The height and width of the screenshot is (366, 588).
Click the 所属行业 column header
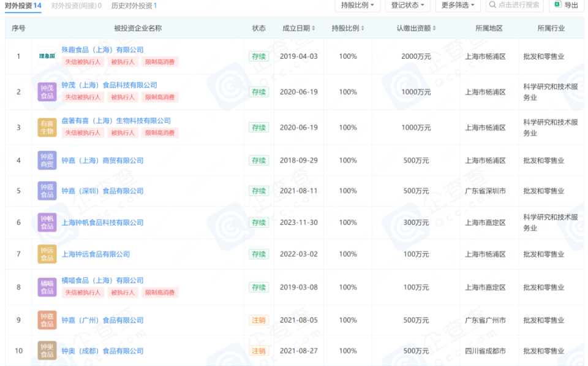[x=551, y=28]
